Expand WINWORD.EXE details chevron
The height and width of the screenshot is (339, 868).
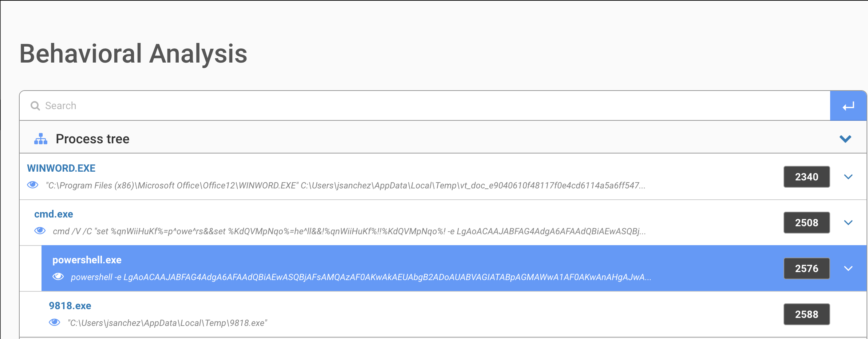click(848, 177)
